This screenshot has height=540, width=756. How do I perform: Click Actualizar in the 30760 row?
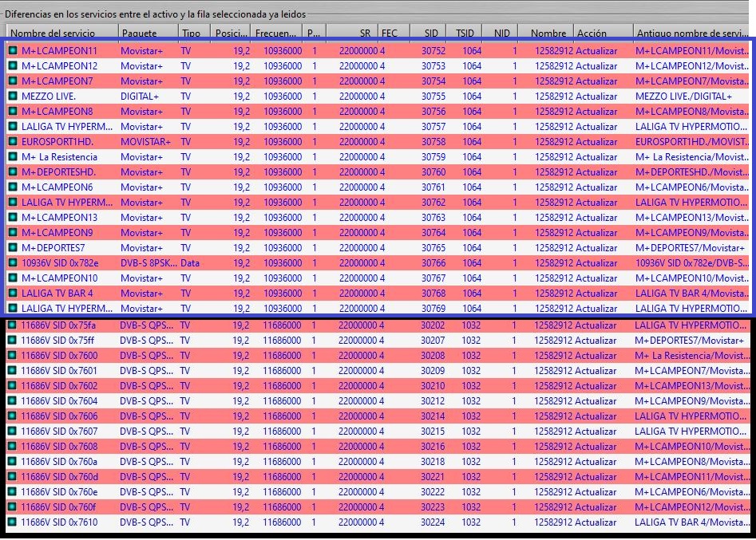point(596,172)
